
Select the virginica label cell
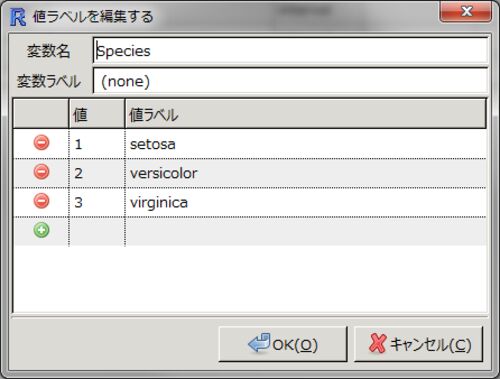pos(306,202)
